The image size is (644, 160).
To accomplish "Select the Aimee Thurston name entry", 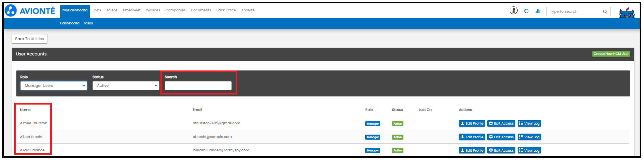I will coord(34,123).
